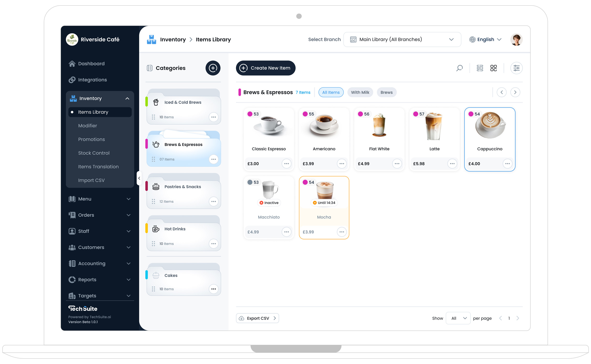Image resolution: width=591 pixels, height=364 pixels.
Task: Click the Iced & Cold Brews category icon
Action: pos(156,102)
